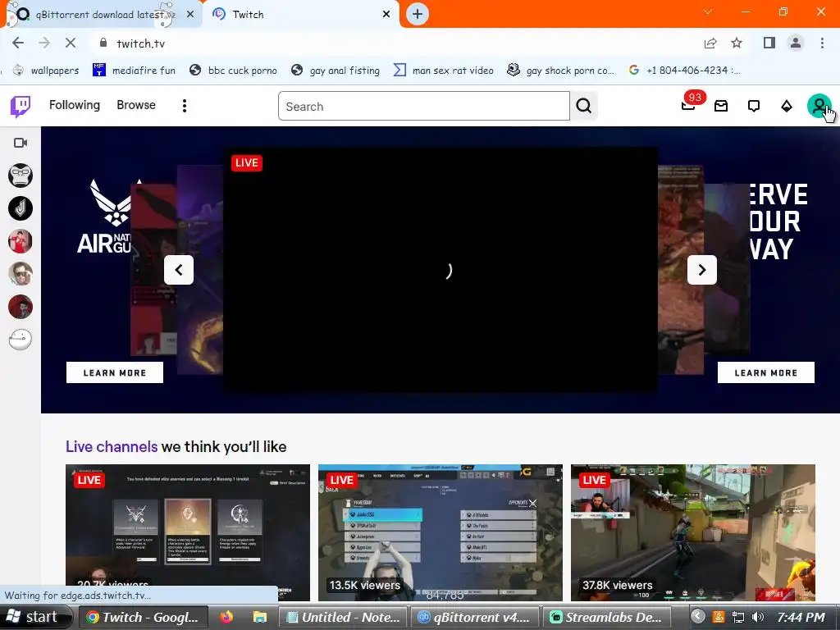
Task: Open third followed channel red avatar
Action: [21, 241]
